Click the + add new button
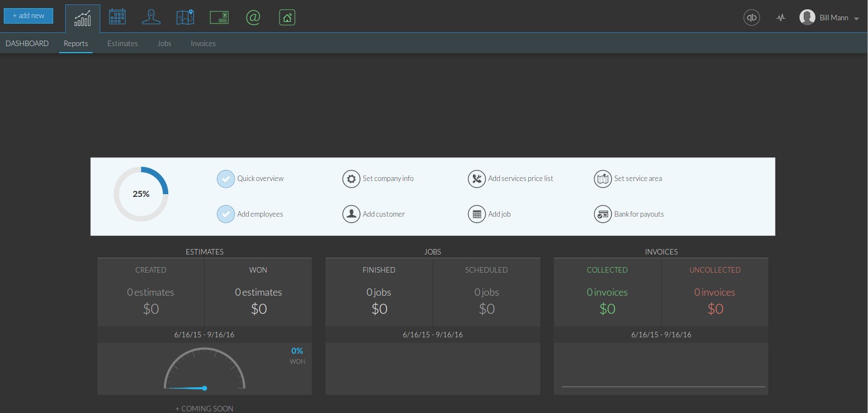Viewport: 868px width, 413px height. pyautogui.click(x=28, y=16)
